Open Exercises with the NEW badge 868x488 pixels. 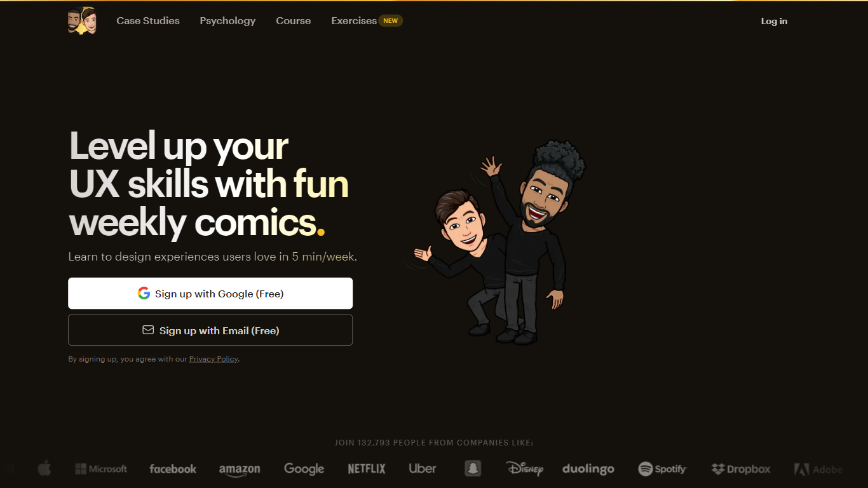point(353,20)
